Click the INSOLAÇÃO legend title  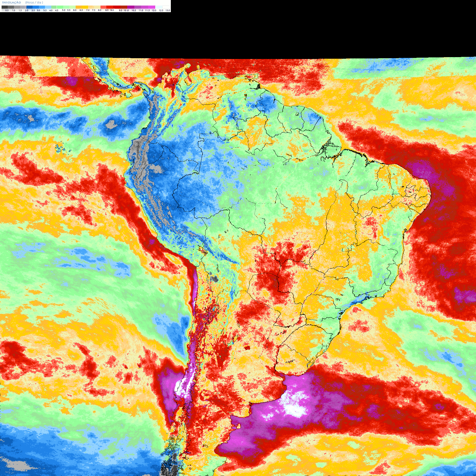pos(12,2)
